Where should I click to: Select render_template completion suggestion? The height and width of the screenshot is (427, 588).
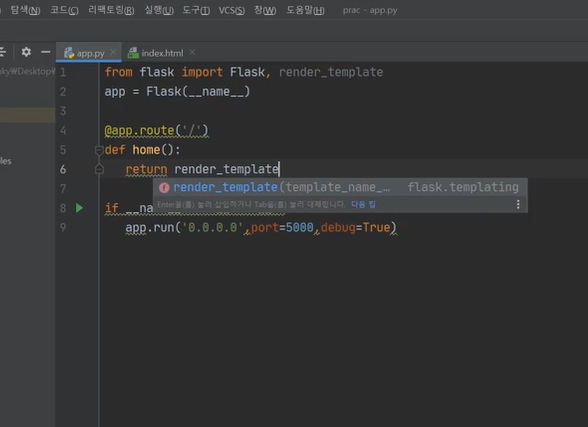(340, 187)
